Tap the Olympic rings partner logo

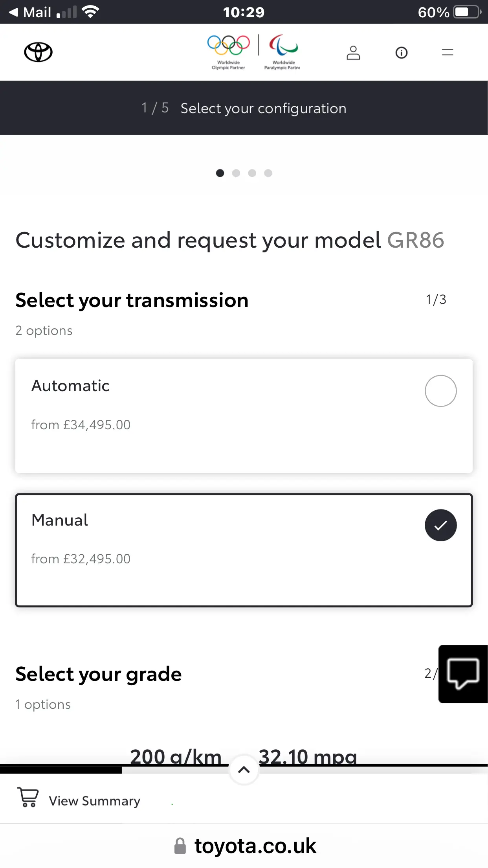[x=228, y=52]
